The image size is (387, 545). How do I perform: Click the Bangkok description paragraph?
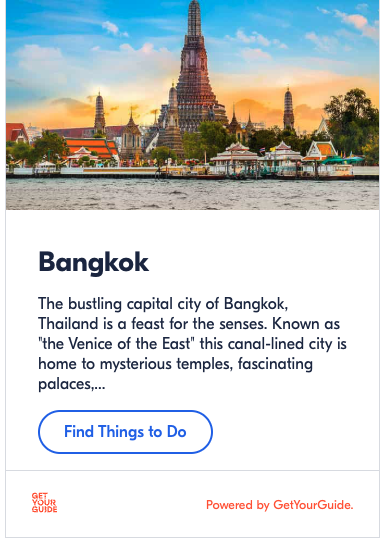click(192, 344)
